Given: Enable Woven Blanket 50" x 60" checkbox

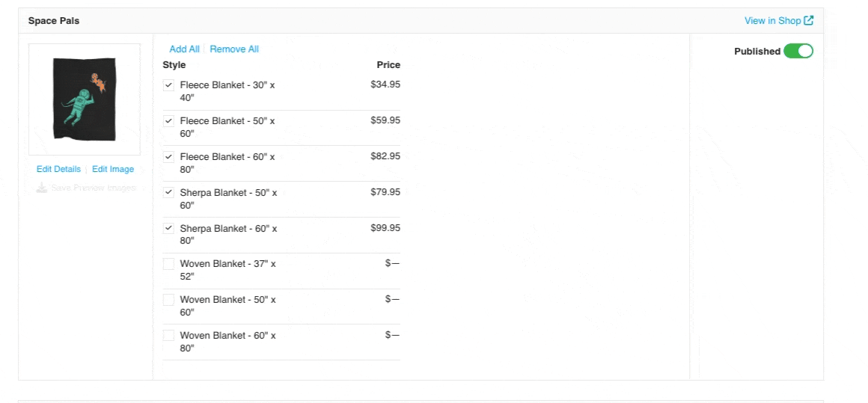Looking at the screenshot, I should pyautogui.click(x=169, y=300).
